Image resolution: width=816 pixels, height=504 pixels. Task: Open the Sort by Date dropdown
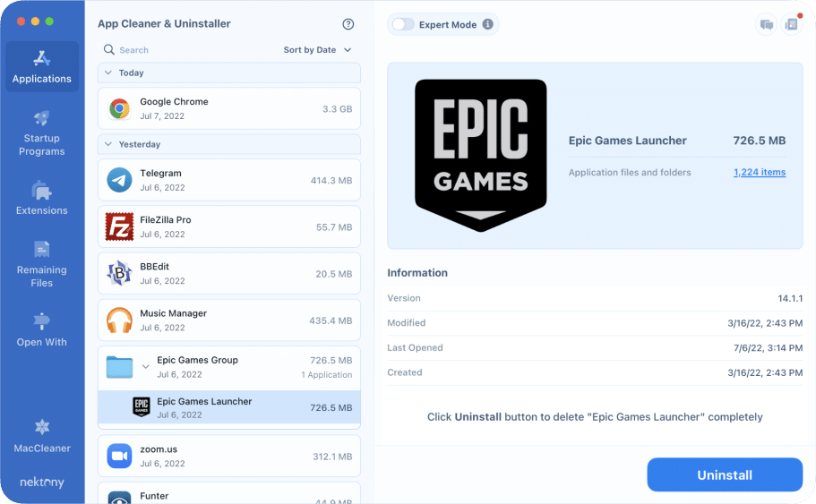pos(317,50)
